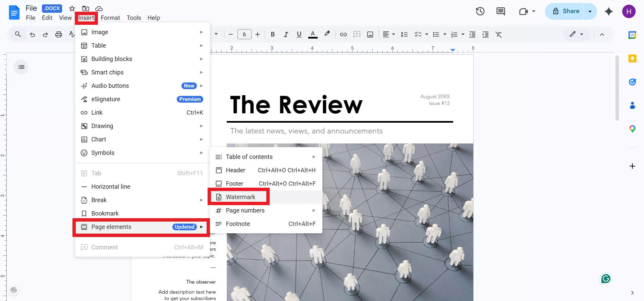Open the editing mode pencil dropdown
644x301 pixels.
click(x=577, y=34)
